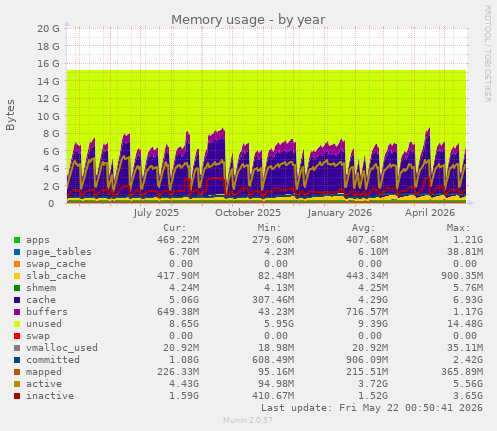Viewport: 497px width, 431px height.
Task: Click the gray vmalloc_used legend swatch
Action: pos(17,348)
